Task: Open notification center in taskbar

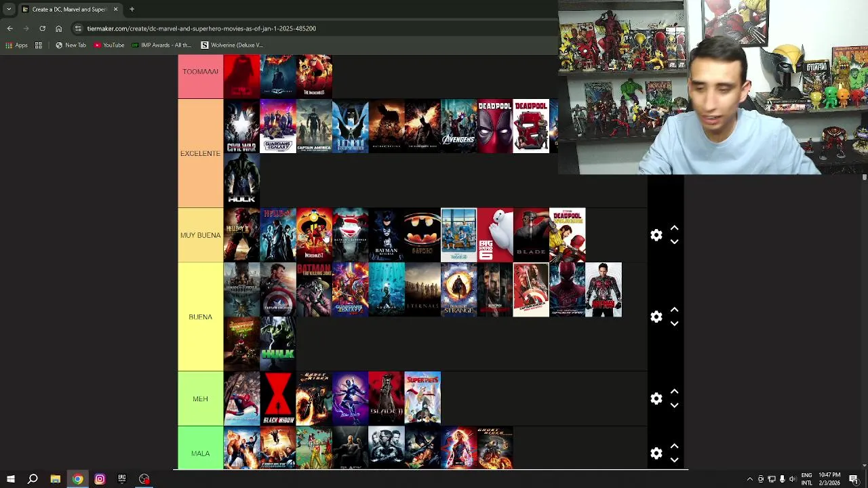Action: [x=854, y=479]
